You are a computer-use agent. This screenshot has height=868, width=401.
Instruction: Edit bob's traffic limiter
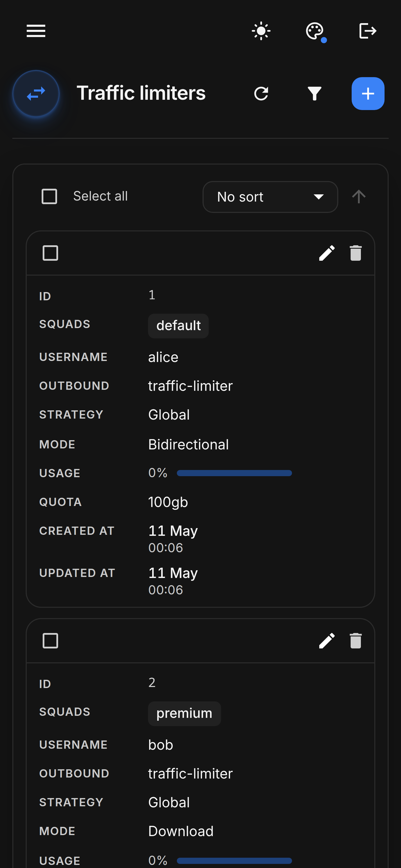pos(327,640)
